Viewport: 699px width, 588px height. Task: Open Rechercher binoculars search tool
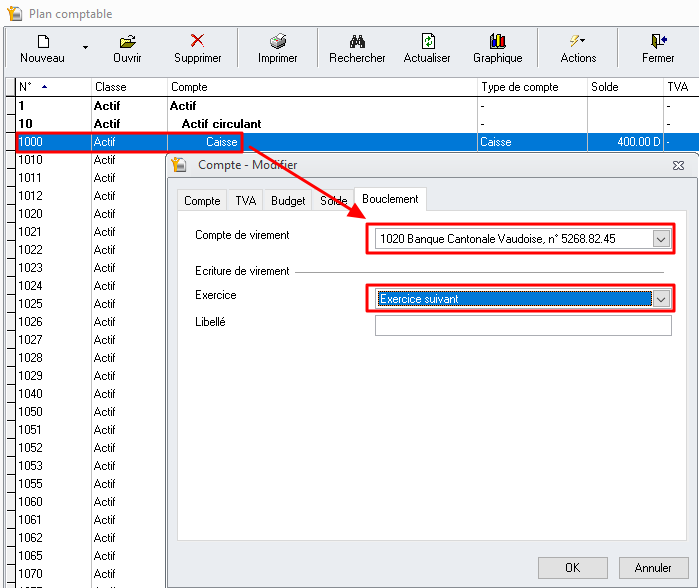pyautogui.click(x=357, y=42)
